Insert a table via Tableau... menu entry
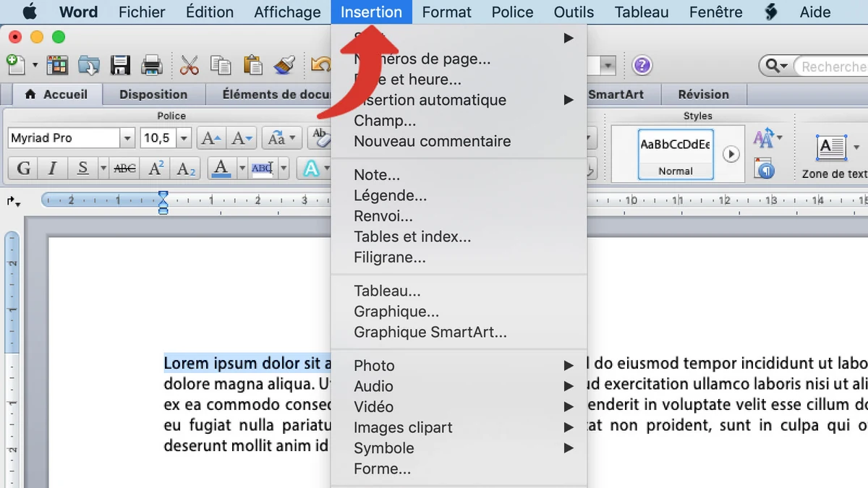The width and height of the screenshot is (868, 488). [x=387, y=291]
